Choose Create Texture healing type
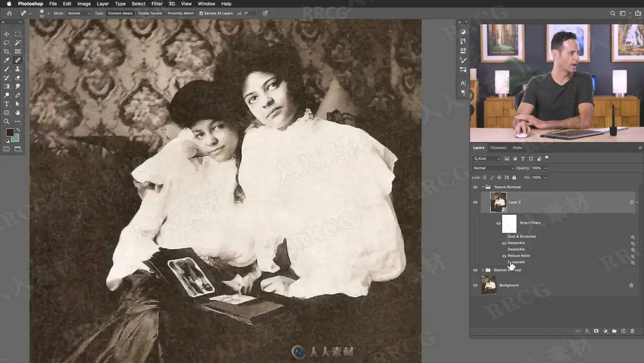644x363 pixels. (150, 13)
